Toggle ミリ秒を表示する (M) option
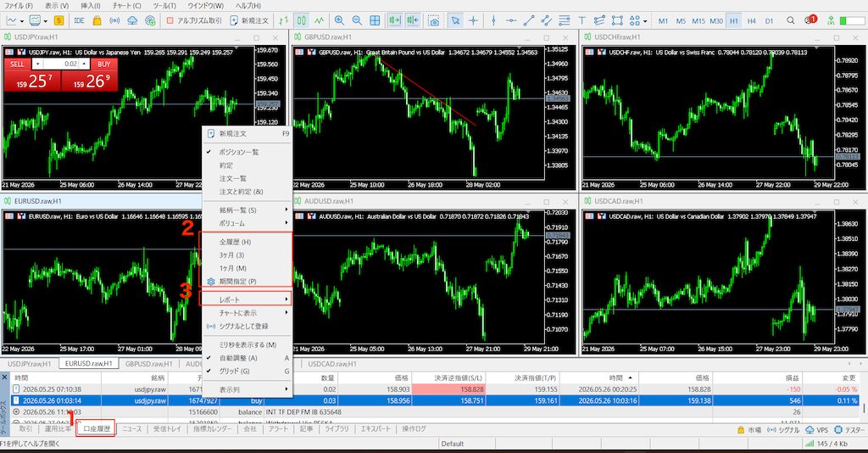This screenshot has width=868, height=453. tap(247, 344)
